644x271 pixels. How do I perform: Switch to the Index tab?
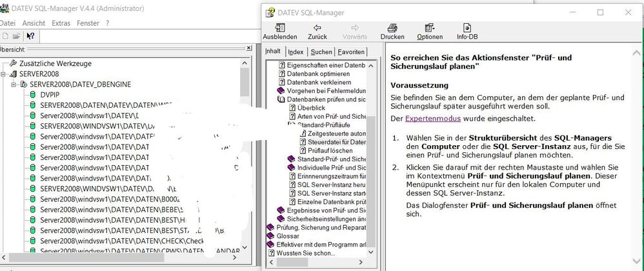click(296, 52)
